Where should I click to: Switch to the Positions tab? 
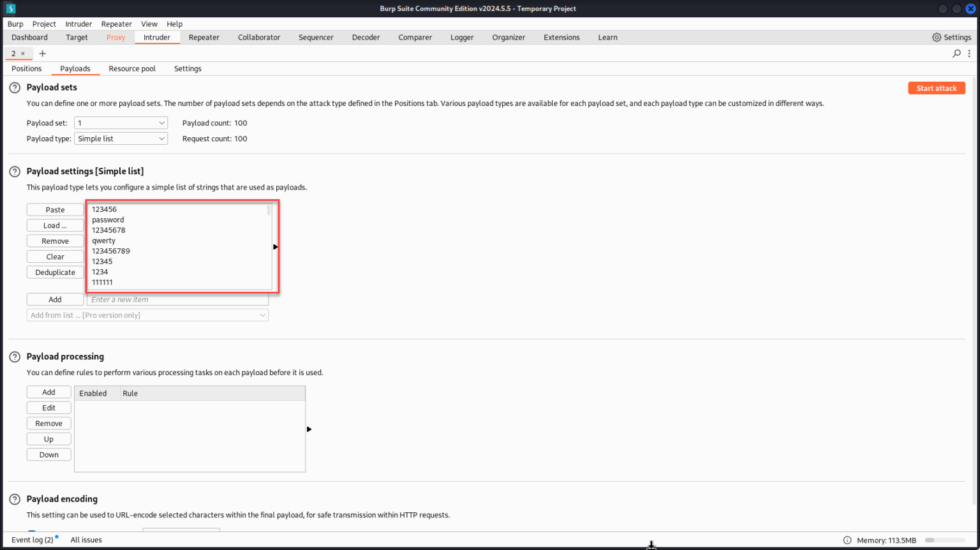pyautogui.click(x=26, y=68)
